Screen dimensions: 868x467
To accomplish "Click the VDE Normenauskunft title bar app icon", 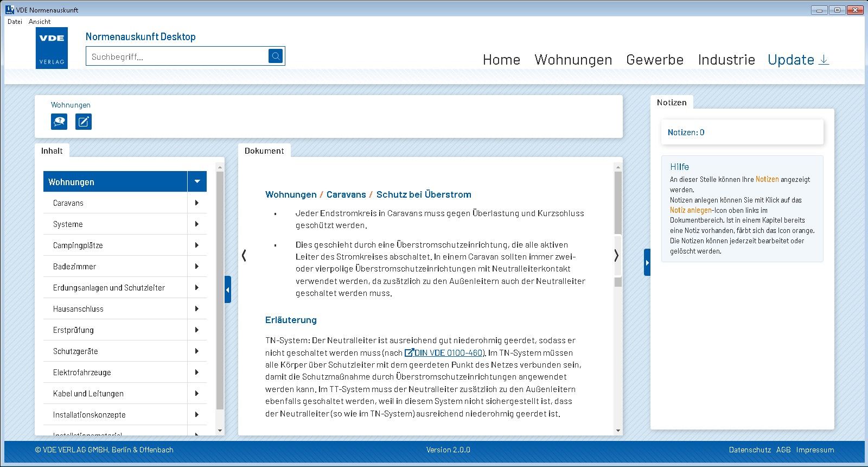I will [10, 9].
